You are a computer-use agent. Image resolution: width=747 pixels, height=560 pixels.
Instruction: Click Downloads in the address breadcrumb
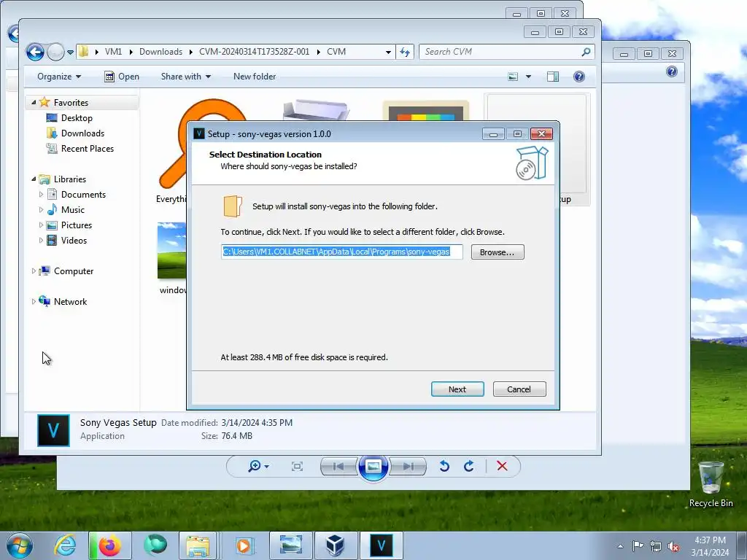[x=160, y=52]
